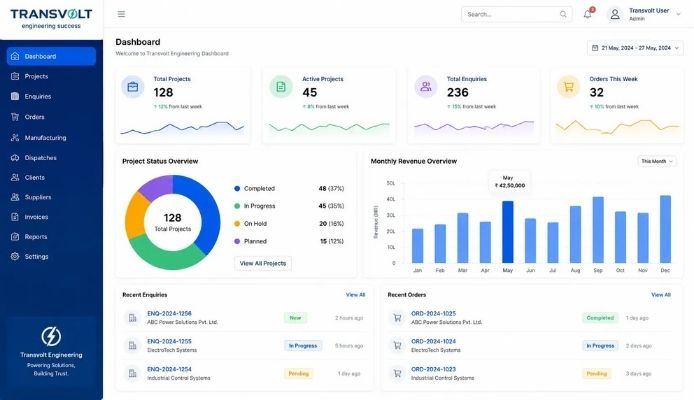Screen dimensions: 694x400
Task: Click the Total Enquiries people icon
Action: (426, 87)
